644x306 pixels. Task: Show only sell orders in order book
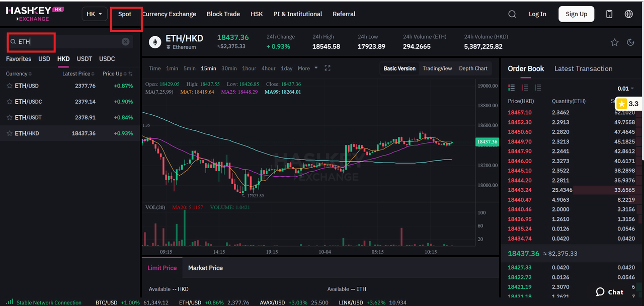point(525,88)
